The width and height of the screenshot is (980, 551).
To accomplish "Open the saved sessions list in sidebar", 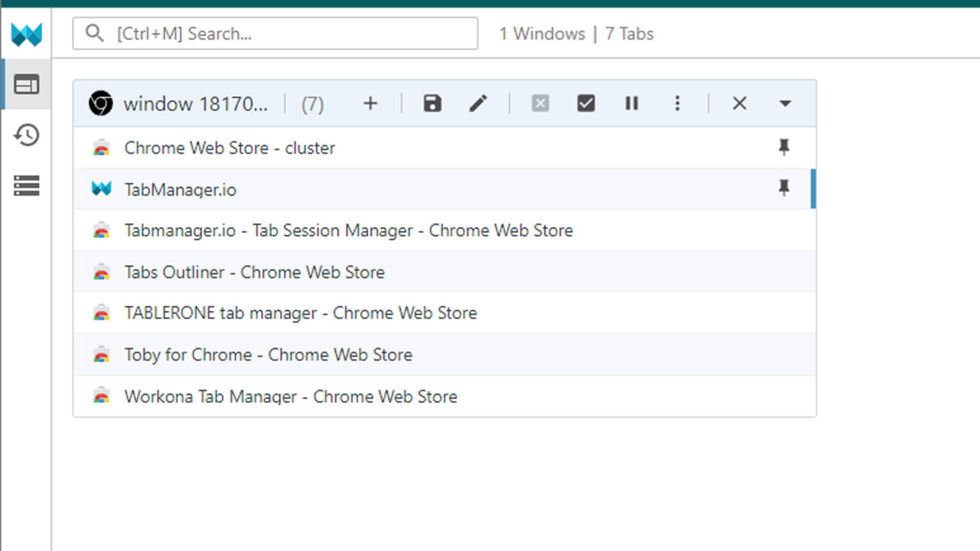I will point(26,186).
